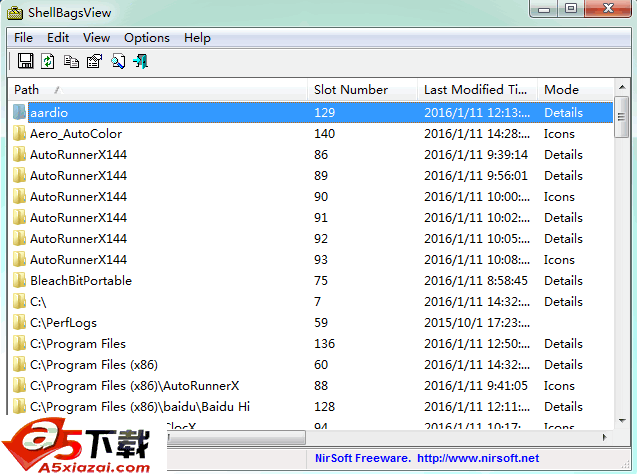
Task: Select the Aero_AutoColor row
Action: pyautogui.click(x=311, y=133)
